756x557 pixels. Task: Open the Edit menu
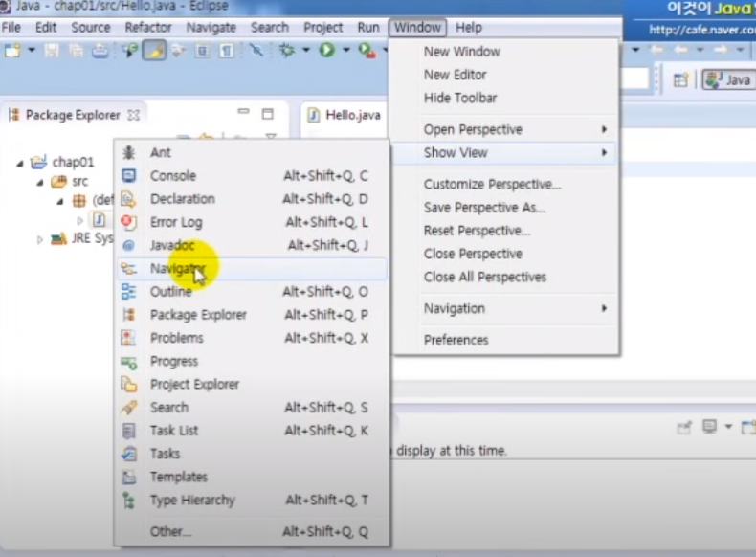pos(46,28)
